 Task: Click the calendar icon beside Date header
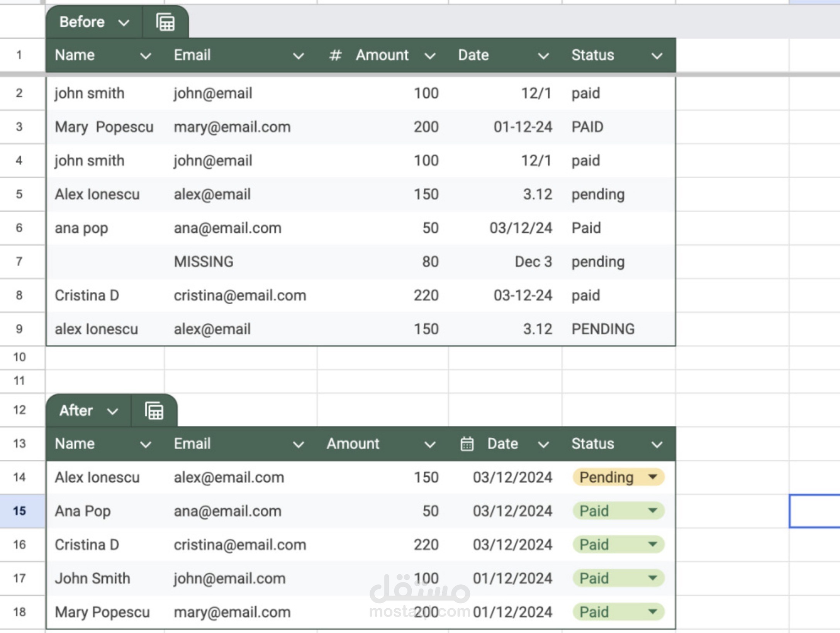(467, 444)
